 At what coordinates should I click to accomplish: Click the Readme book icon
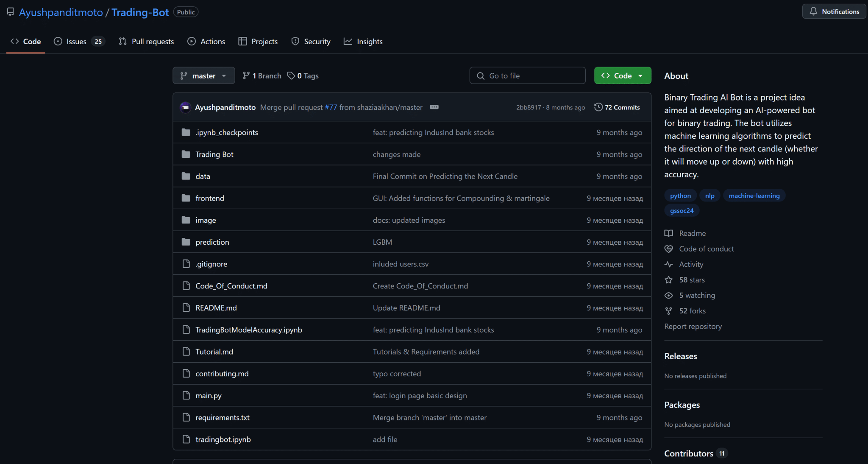click(x=668, y=233)
